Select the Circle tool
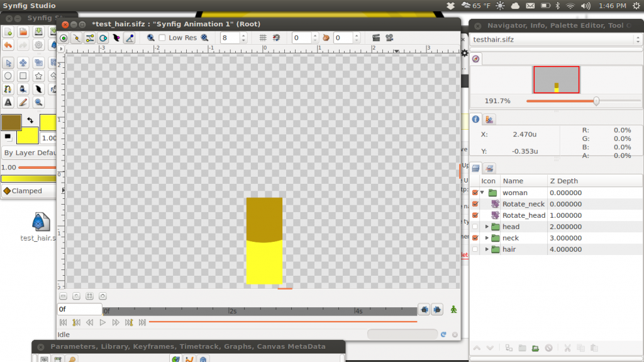644x362 pixels. pos(8,76)
